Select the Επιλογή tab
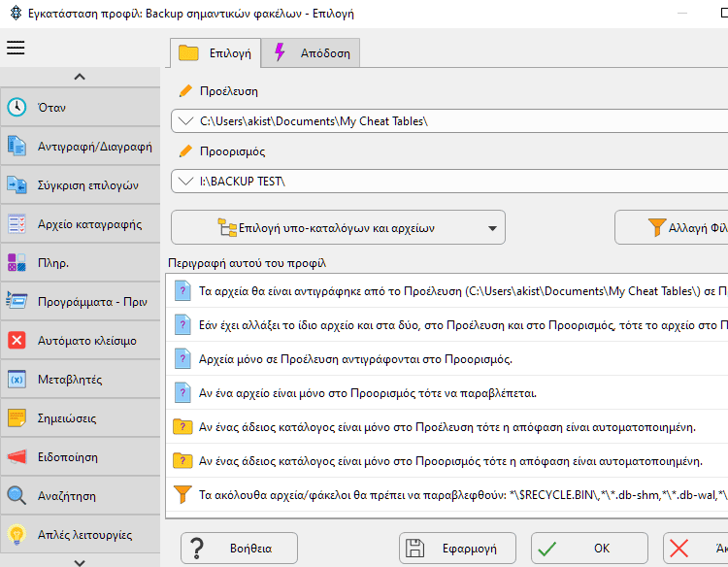The image size is (728, 567). click(215, 53)
